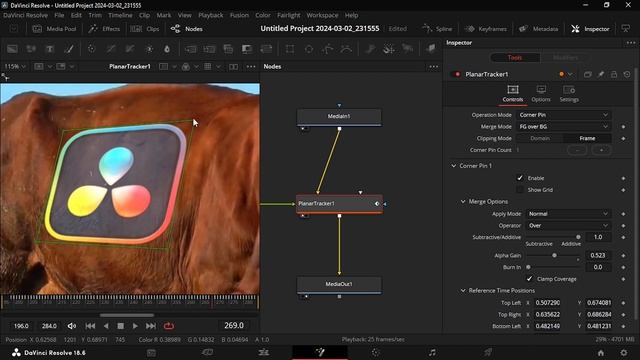This screenshot has height=360, width=640.
Task: Add the Ellipse mask tool
Action: (309, 49)
